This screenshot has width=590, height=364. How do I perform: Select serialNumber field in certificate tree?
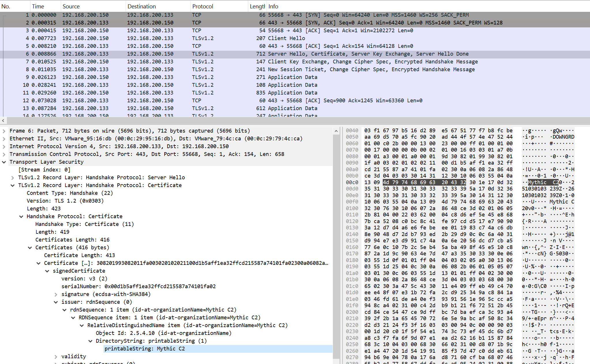(x=138, y=286)
